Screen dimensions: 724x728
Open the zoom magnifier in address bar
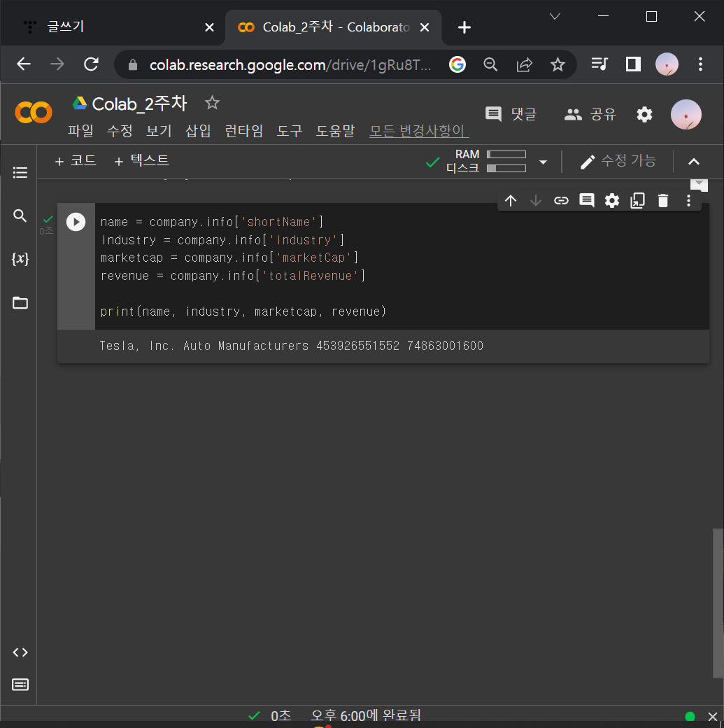click(x=490, y=64)
